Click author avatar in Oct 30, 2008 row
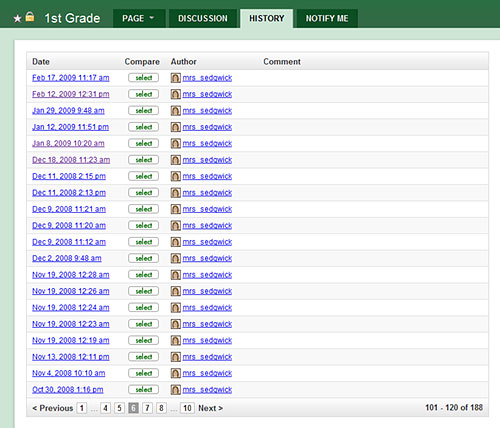 tap(176, 389)
